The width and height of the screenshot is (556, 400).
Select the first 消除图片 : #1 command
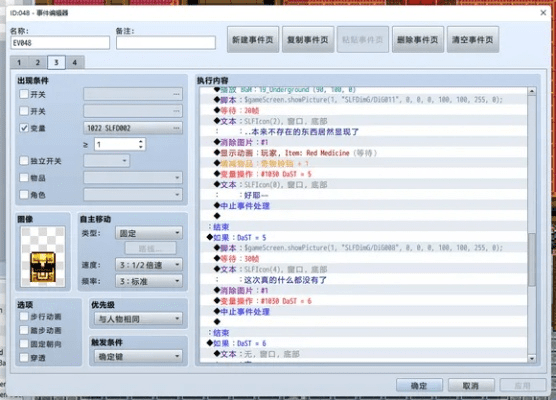363,143
